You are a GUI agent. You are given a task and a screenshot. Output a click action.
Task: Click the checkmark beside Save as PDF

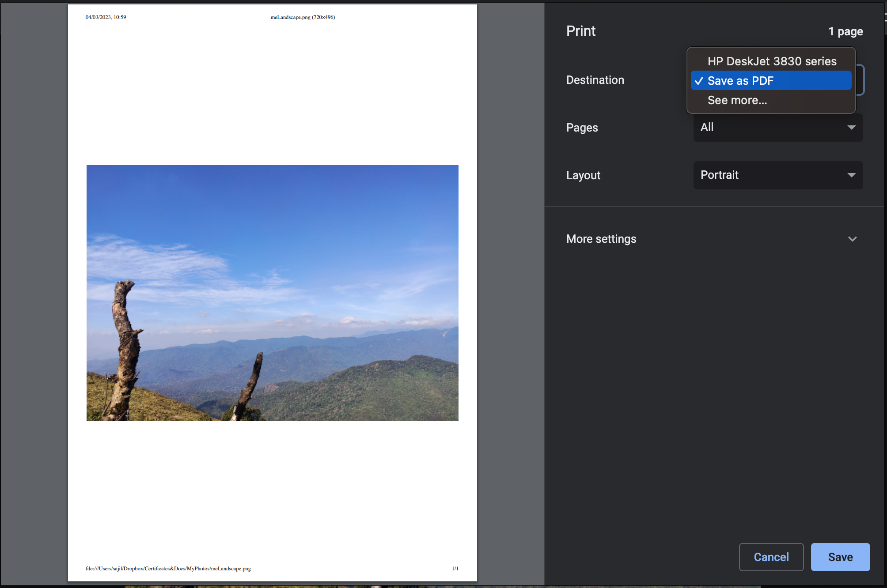click(698, 81)
